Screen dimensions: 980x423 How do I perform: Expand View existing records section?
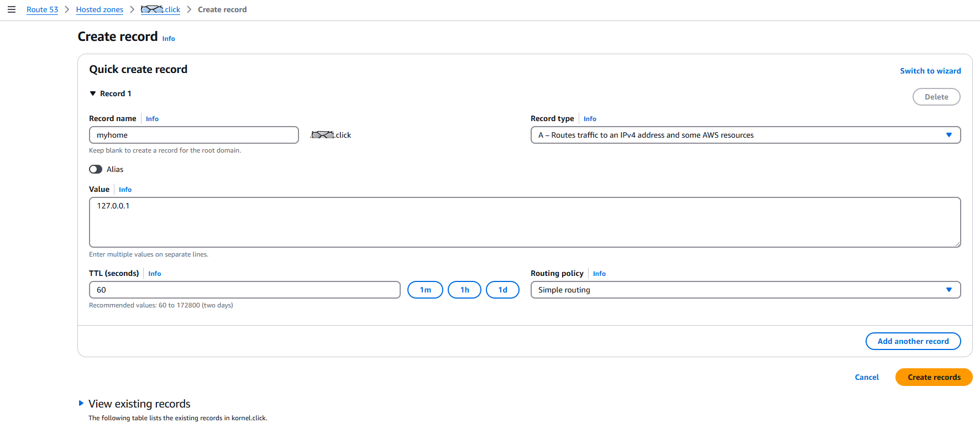[x=81, y=404]
